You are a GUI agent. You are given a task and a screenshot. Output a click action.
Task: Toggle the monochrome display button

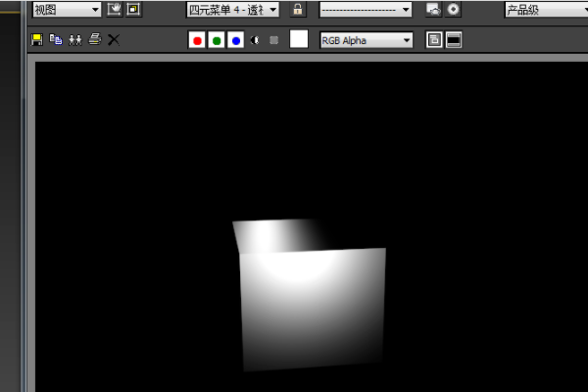(x=274, y=40)
